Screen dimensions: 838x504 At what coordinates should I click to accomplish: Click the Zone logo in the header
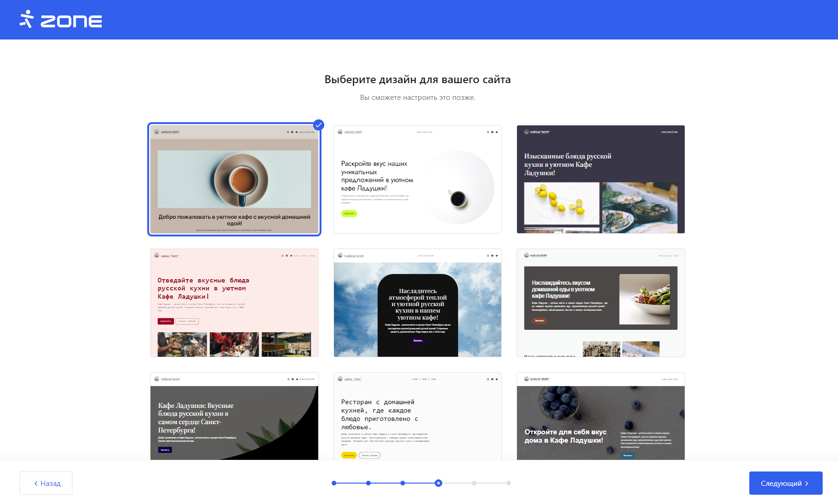pyautogui.click(x=61, y=20)
